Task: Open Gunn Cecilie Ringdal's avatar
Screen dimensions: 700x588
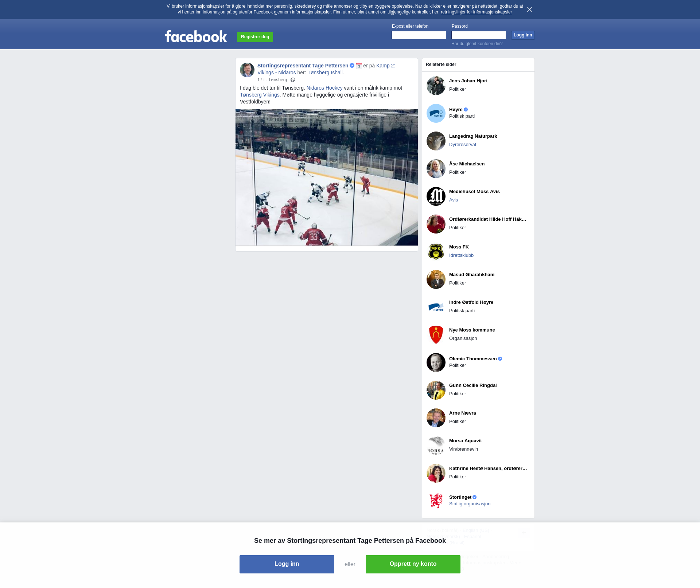Action: coord(436,390)
